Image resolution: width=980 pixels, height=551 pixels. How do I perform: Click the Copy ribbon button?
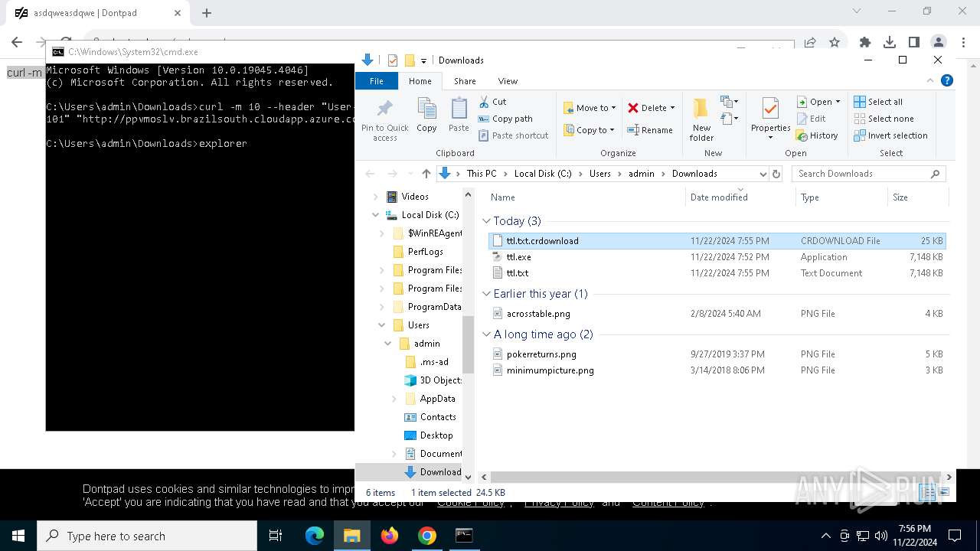[426, 115]
